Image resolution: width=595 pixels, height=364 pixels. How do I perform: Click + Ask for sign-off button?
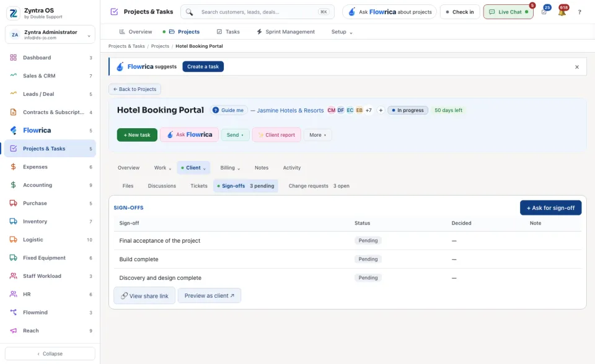tap(550, 208)
